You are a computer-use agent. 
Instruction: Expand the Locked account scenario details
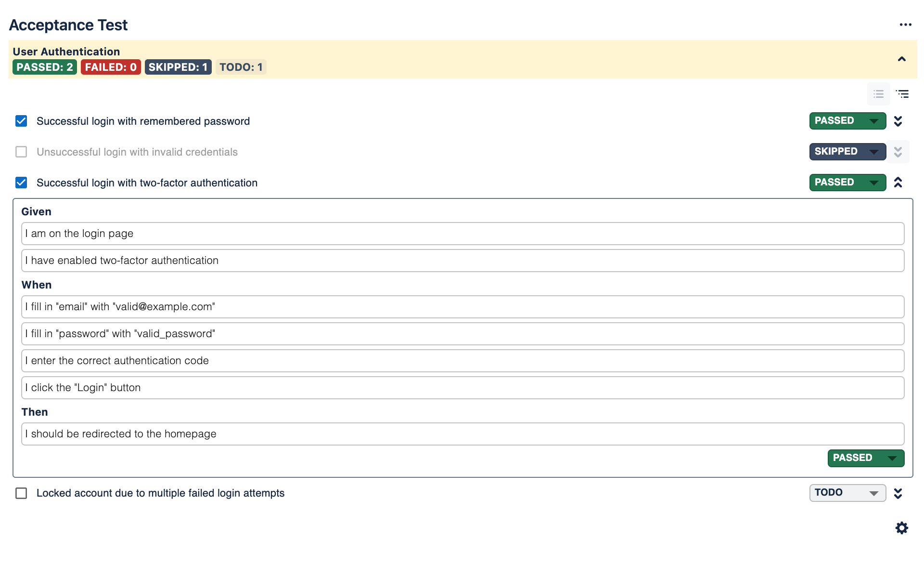pyautogui.click(x=898, y=493)
